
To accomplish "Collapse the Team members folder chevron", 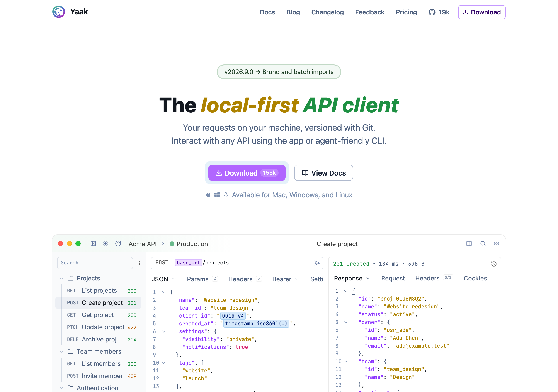I will tap(61, 351).
